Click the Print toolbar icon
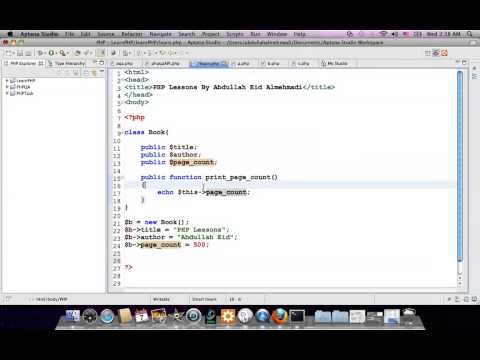The width and height of the screenshot is (480, 360). click(x=28, y=53)
